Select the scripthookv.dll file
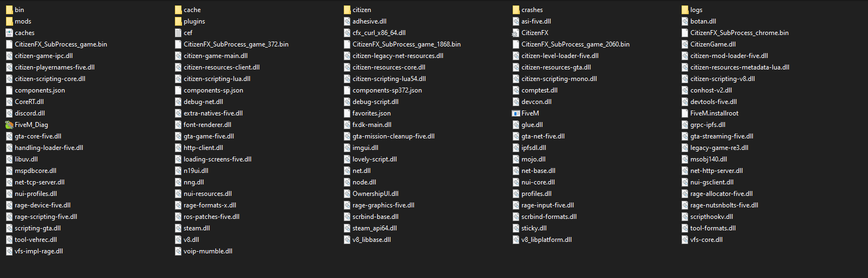Screen dimensions: 868x278 coord(707,217)
